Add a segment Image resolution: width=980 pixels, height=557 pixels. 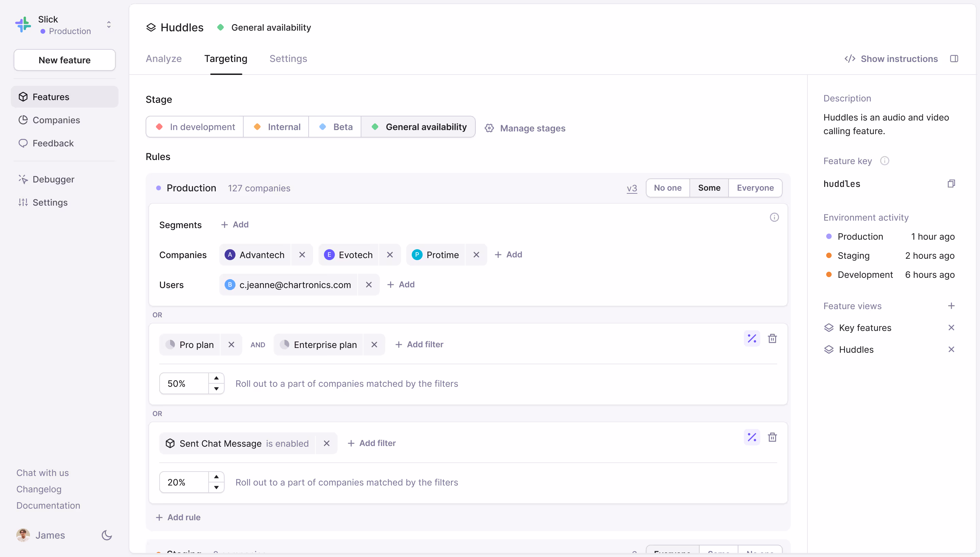click(x=235, y=225)
